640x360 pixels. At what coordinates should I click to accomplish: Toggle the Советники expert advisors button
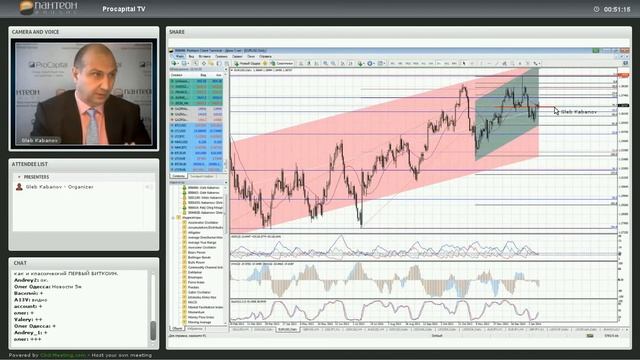click(x=282, y=63)
